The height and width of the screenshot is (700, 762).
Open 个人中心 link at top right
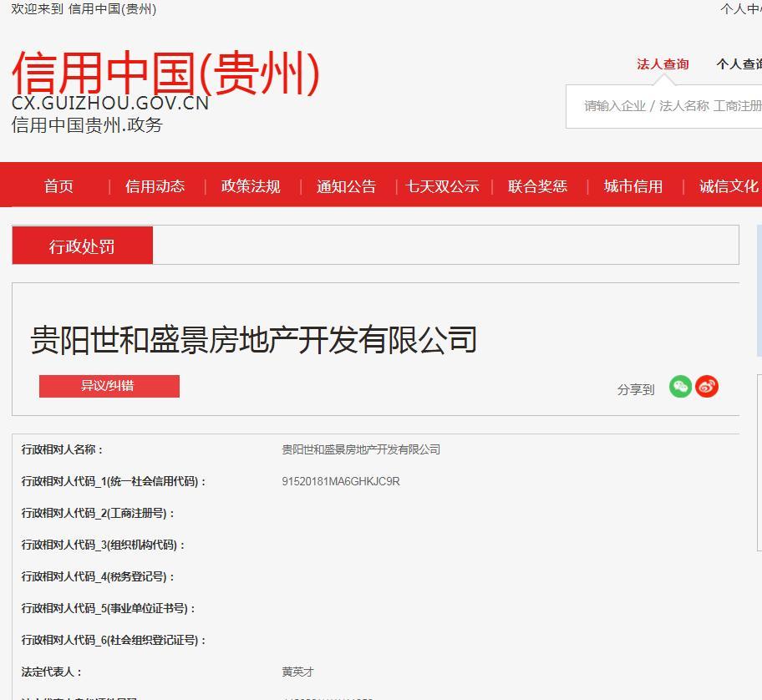click(x=740, y=9)
